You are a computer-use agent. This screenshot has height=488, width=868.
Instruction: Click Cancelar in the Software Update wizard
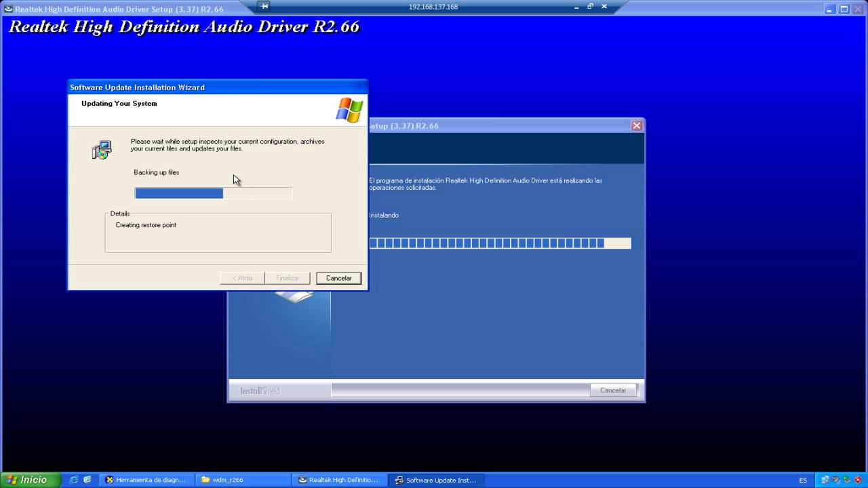point(338,278)
